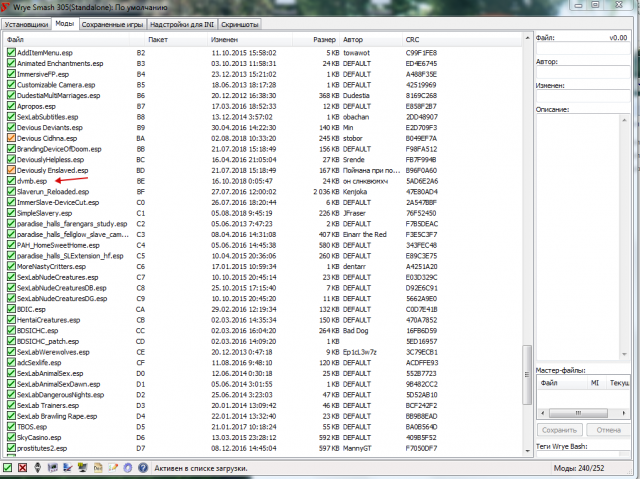640x479 pixels.
Task: Click the green checkmark icon in status bar
Action: coord(9,468)
